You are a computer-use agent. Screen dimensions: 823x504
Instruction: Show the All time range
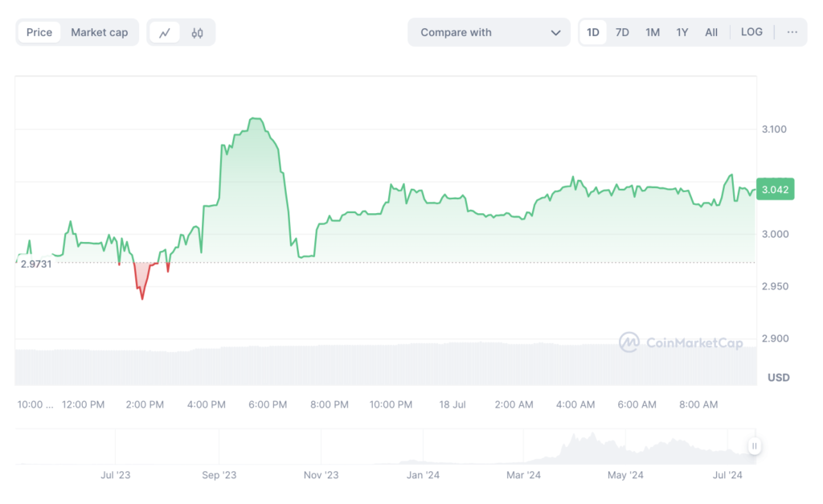[x=711, y=32]
